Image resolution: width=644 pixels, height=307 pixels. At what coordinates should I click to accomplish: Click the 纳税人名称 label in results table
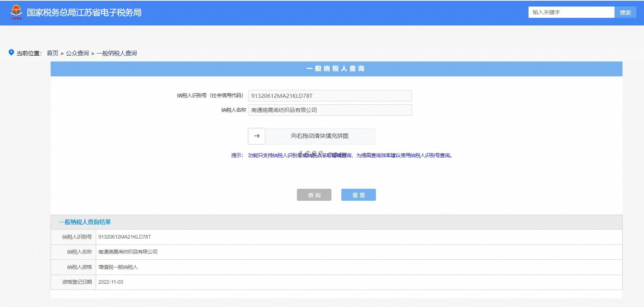[x=79, y=252]
